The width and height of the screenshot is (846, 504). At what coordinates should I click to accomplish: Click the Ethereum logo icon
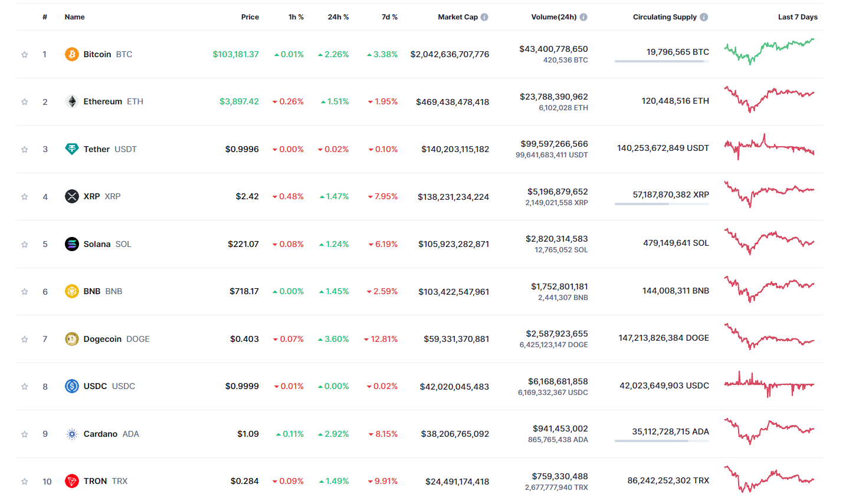[71, 101]
